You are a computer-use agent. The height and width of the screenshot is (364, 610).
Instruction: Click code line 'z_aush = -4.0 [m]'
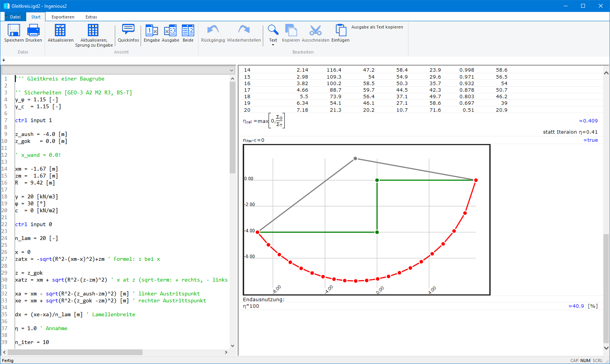pos(41,134)
